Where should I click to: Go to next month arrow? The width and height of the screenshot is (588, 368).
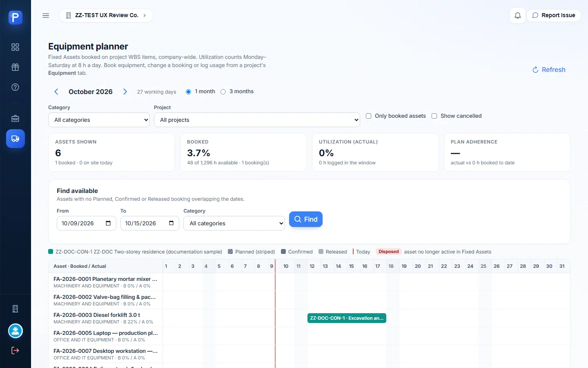click(125, 92)
